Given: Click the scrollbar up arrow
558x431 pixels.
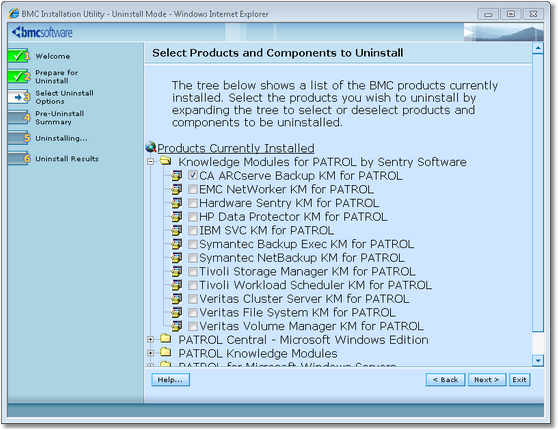Looking at the screenshot, I should click(538, 48).
